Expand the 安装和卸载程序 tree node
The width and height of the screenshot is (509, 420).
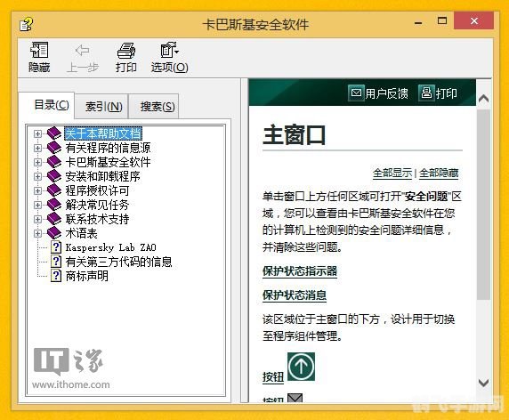pyautogui.click(x=37, y=176)
